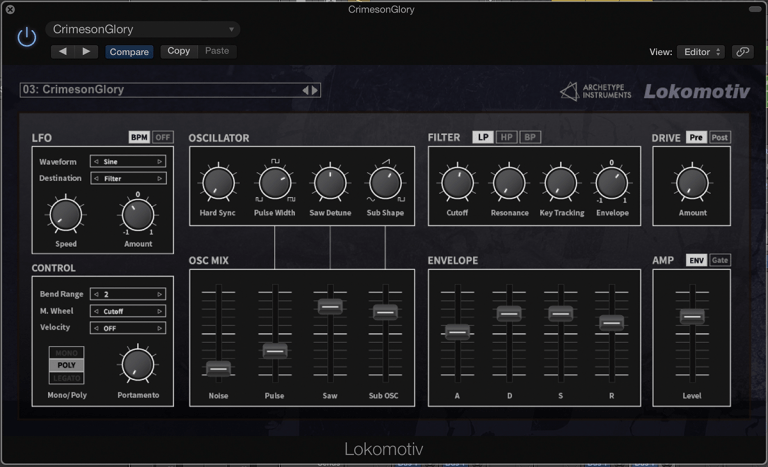Click the Portamento knob
Image resolution: width=768 pixels, height=467 pixels.
(138, 365)
